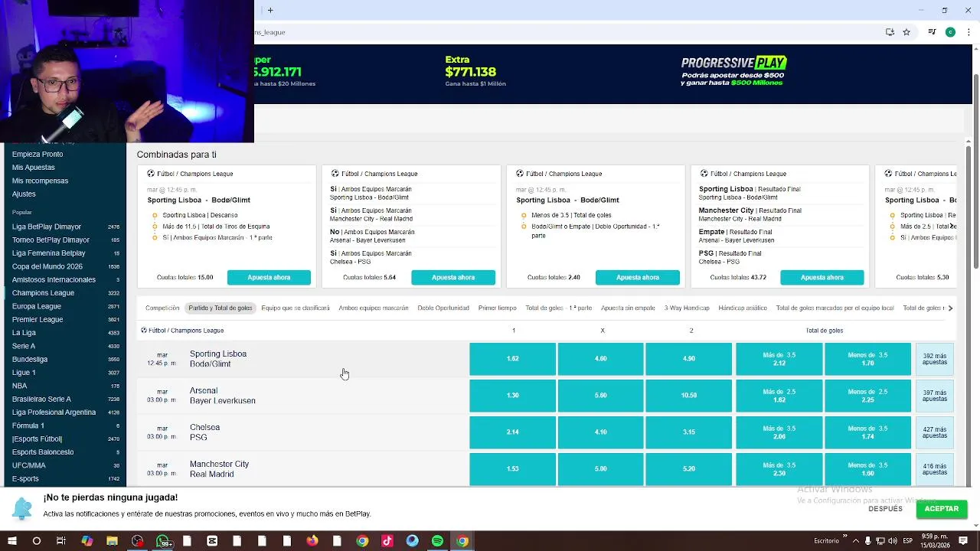
Task: Open Task View on the taskbar
Action: click(x=61, y=541)
